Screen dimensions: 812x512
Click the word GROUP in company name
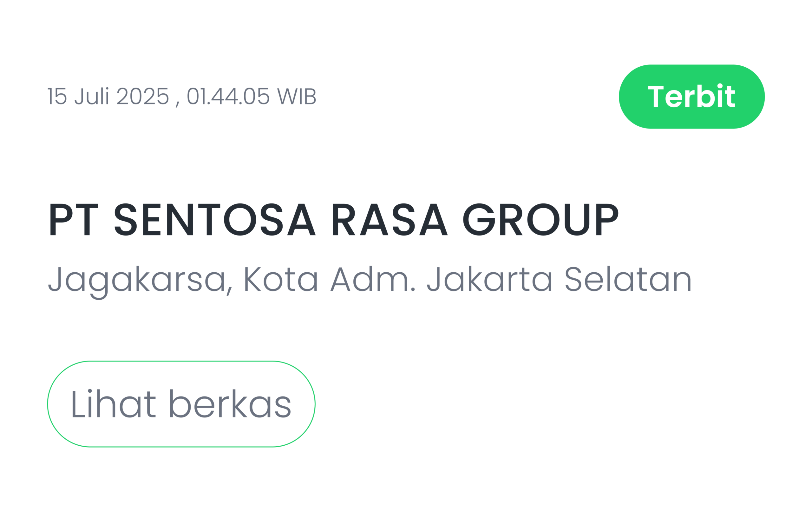click(541, 219)
